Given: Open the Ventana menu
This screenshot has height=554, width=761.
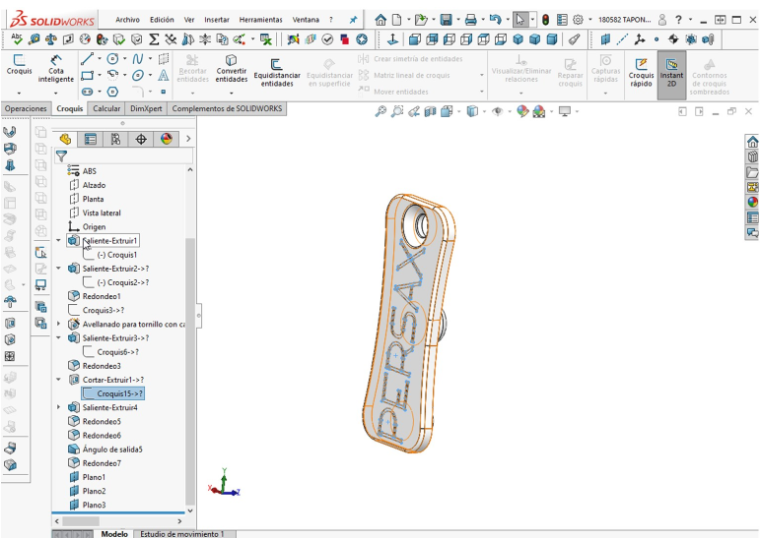Looking at the screenshot, I should [x=306, y=20].
